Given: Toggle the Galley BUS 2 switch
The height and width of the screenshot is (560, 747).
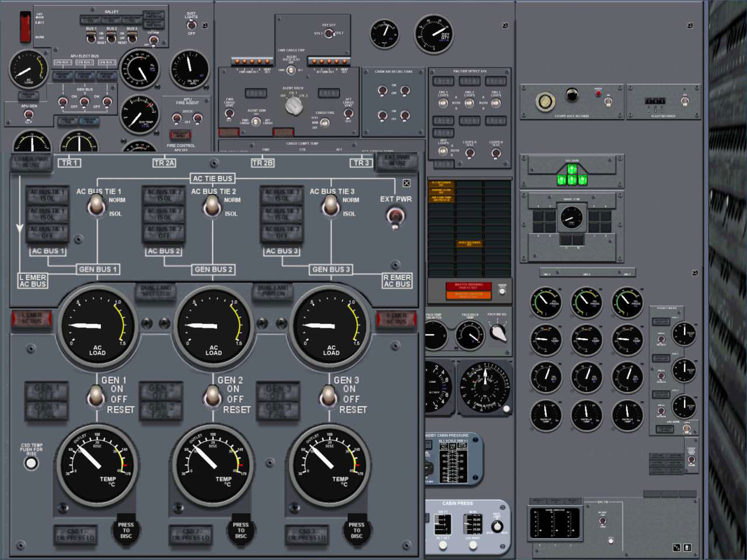Looking at the screenshot, I should (x=111, y=38).
